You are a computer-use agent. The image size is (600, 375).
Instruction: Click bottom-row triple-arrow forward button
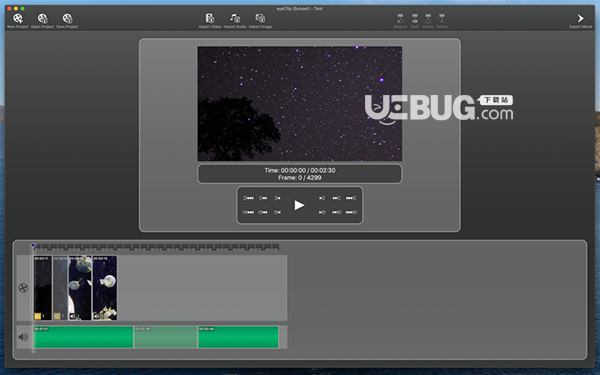point(351,212)
